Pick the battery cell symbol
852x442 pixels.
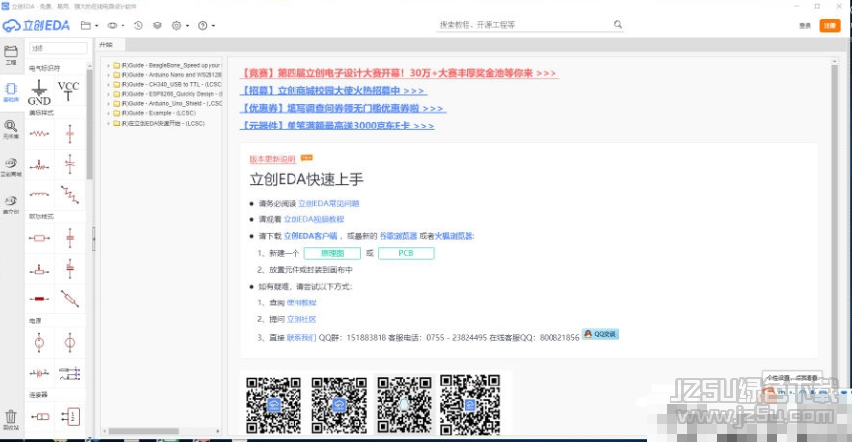(x=39, y=373)
